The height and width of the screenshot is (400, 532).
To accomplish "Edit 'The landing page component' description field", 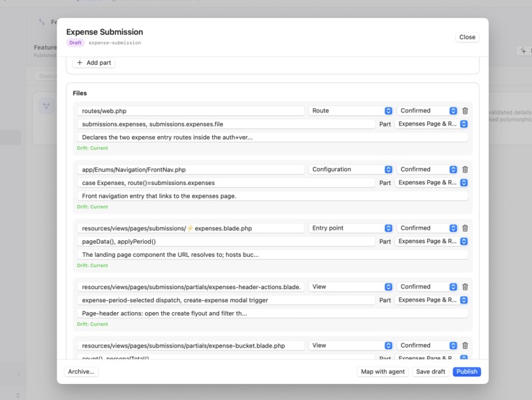I will coord(273,255).
